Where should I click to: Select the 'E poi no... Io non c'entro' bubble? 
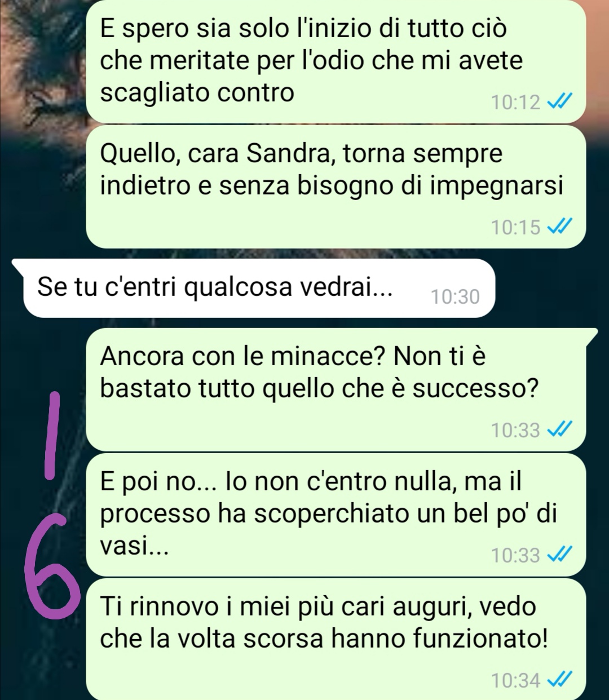[x=336, y=515]
